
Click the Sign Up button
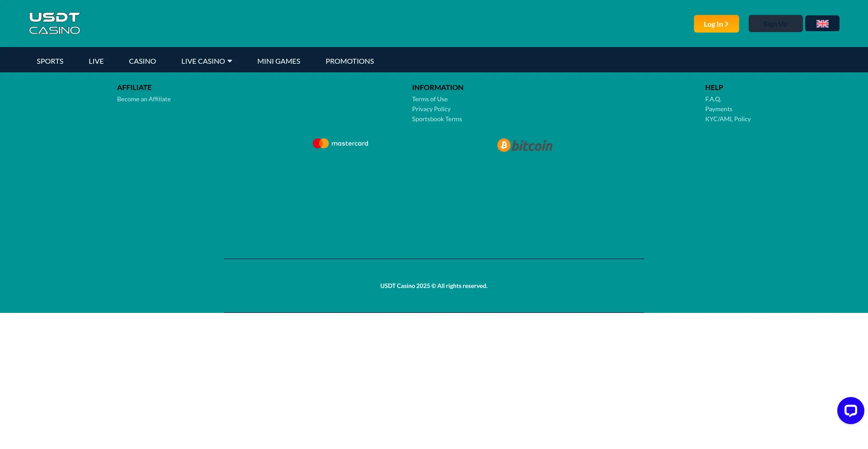point(775,24)
